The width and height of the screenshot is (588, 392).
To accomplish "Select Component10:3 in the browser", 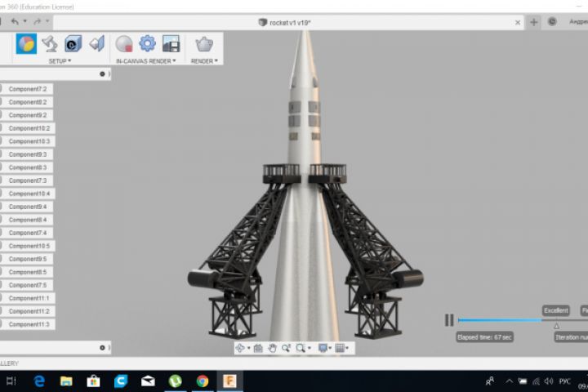I will [x=28, y=141].
